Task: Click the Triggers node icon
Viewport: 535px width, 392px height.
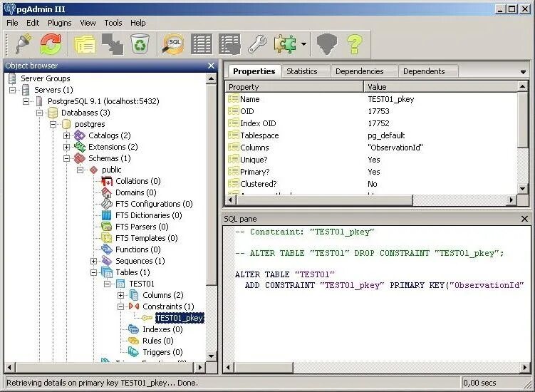Action: [x=134, y=352]
